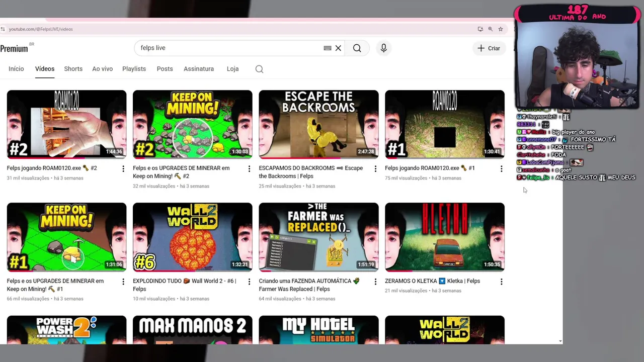Open options menu for Kletka video
Screen dimensions: 644x362
(x=501, y=282)
